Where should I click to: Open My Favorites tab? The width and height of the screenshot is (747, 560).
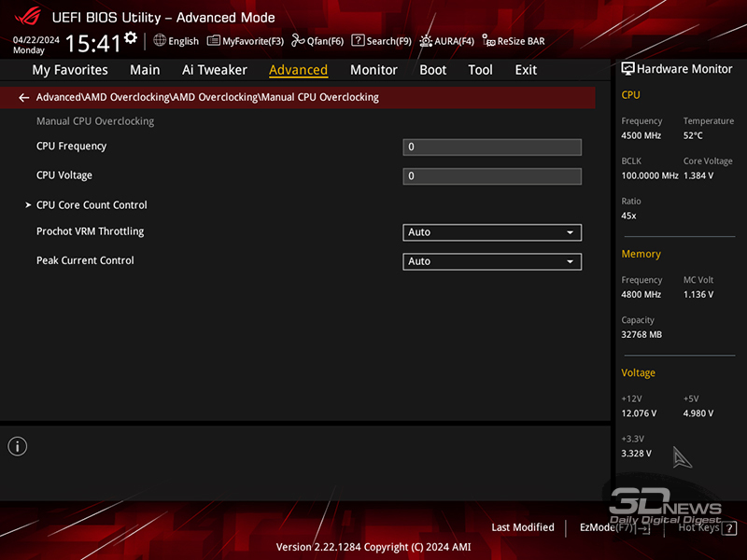(70, 70)
